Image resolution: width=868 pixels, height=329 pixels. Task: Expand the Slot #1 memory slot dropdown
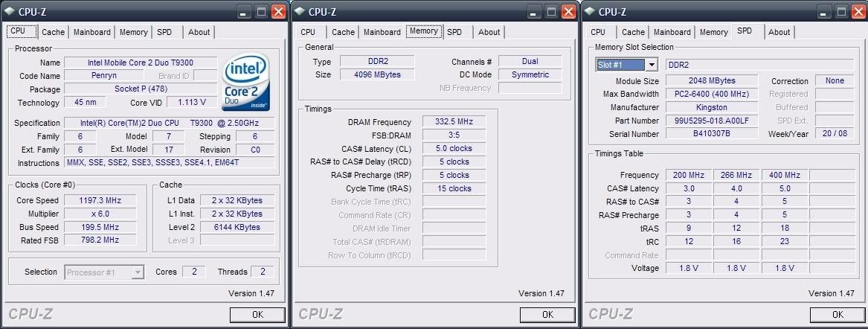click(652, 65)
